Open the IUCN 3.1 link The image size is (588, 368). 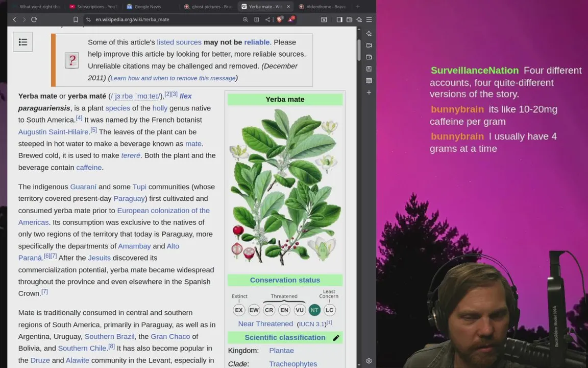point(312,324)
